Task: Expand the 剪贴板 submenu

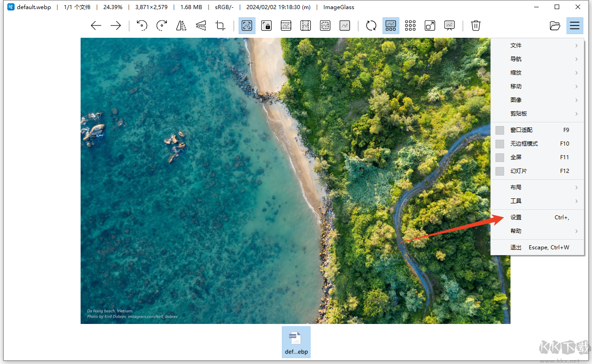Action: point(537,114)
